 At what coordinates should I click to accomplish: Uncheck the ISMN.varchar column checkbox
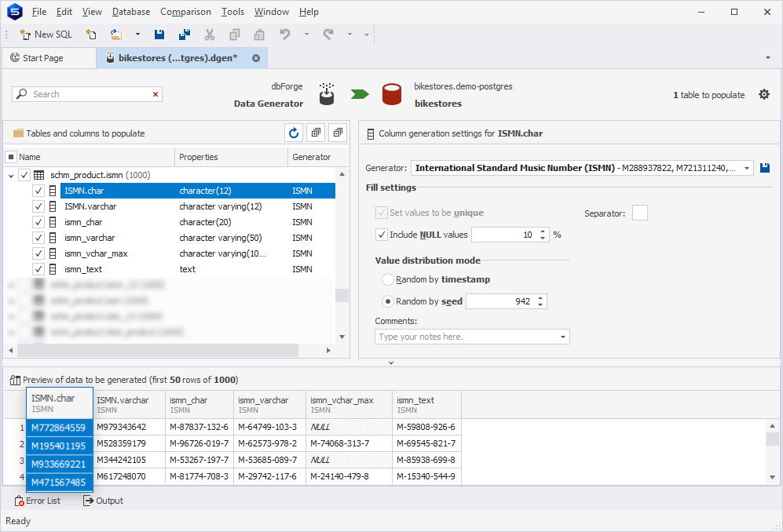(38, 206)
